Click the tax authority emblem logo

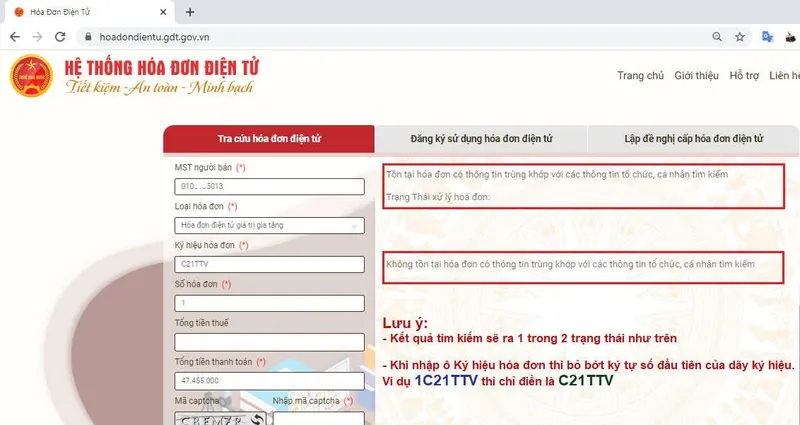[x=31, y=76]
